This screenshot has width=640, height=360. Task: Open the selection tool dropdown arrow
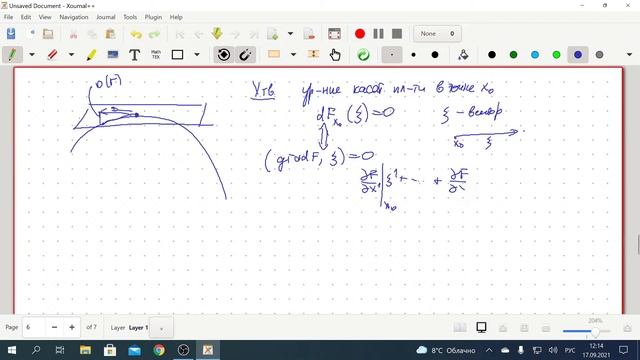pos(293,55)
